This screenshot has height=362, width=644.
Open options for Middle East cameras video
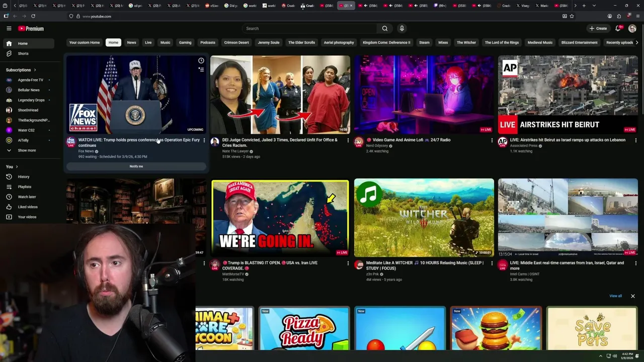click(x=635, y=263)
